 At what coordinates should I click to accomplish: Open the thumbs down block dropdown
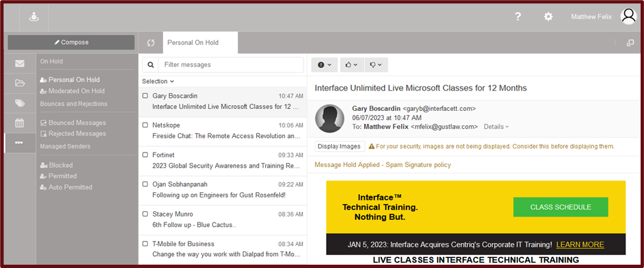coord(376,65)
